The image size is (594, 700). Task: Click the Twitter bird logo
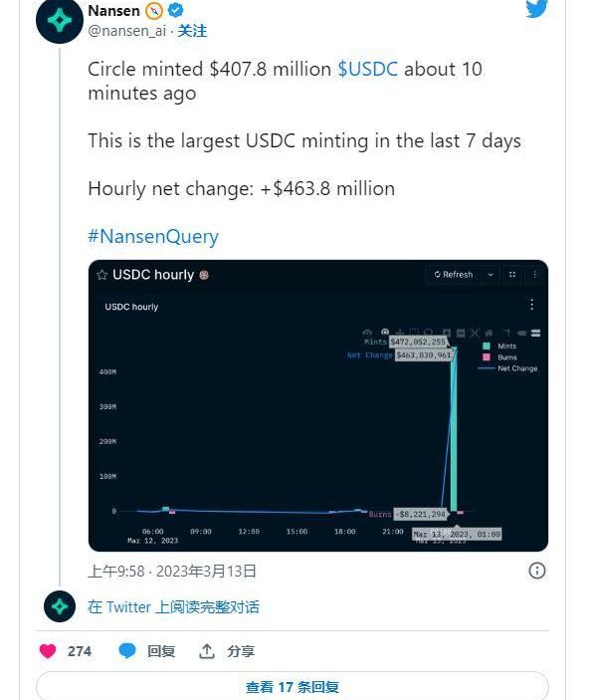pos(536,9)
